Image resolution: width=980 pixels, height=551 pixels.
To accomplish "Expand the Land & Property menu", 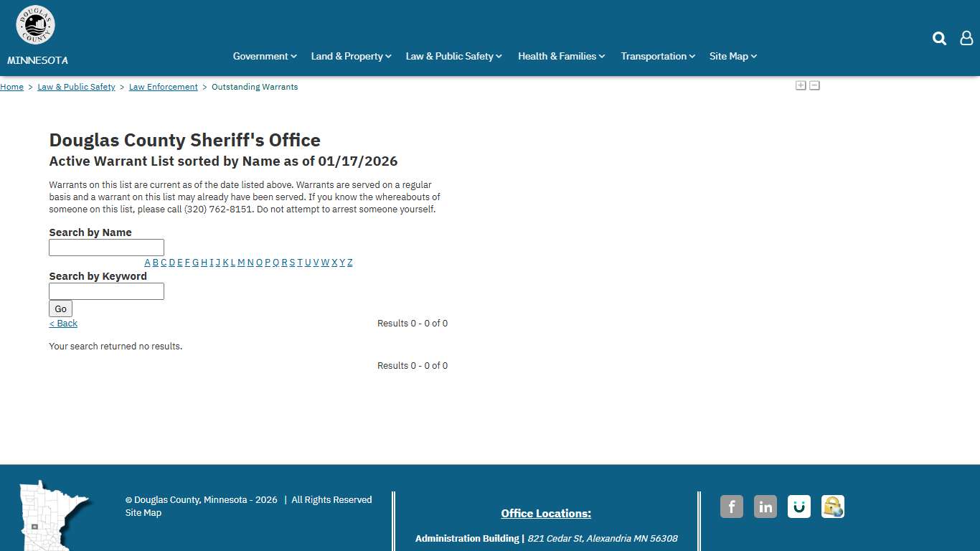I will coord(350,56).
